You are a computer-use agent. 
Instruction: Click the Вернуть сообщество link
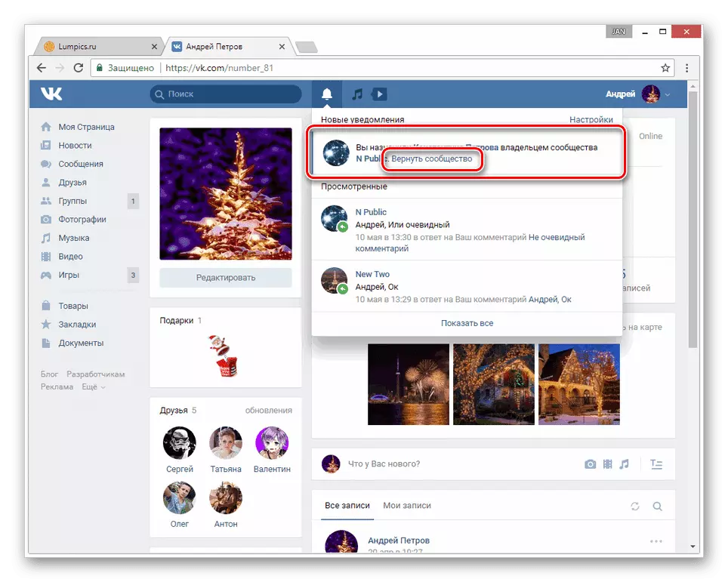432,159
